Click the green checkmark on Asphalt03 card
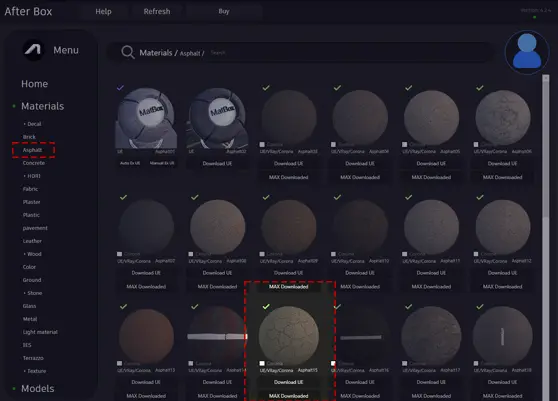This screenshot has width=558, height=401. coord(266,88)
